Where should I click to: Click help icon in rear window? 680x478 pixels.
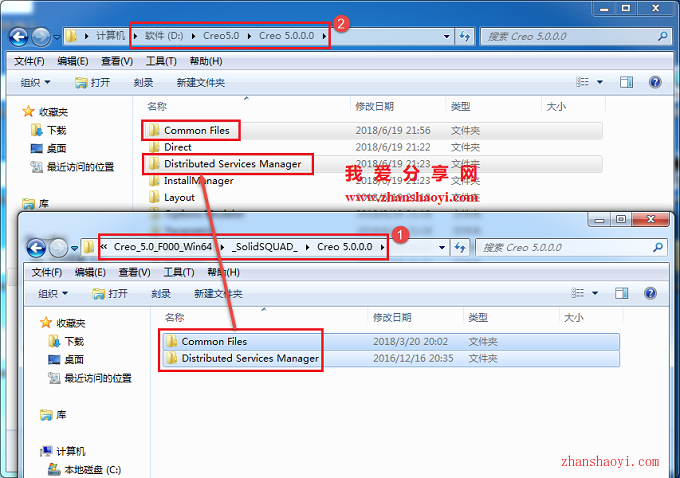click(x=655, y=82)
